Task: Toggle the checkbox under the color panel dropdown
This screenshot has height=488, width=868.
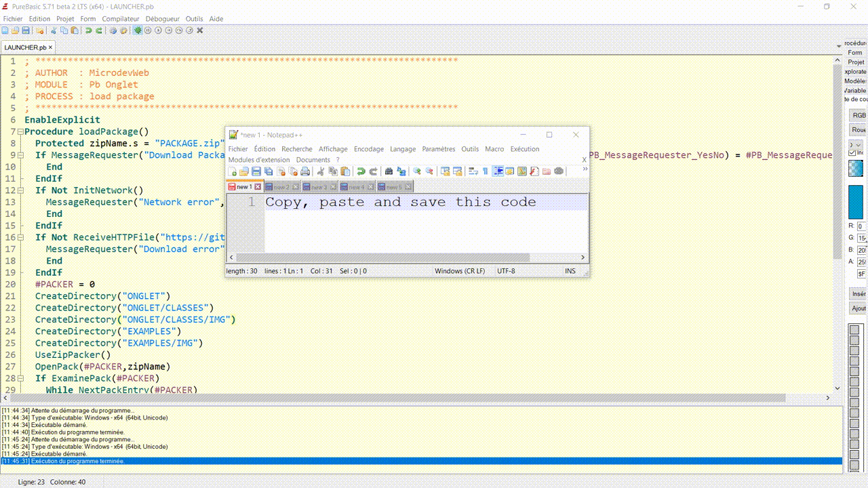Action: click(852, 152)
